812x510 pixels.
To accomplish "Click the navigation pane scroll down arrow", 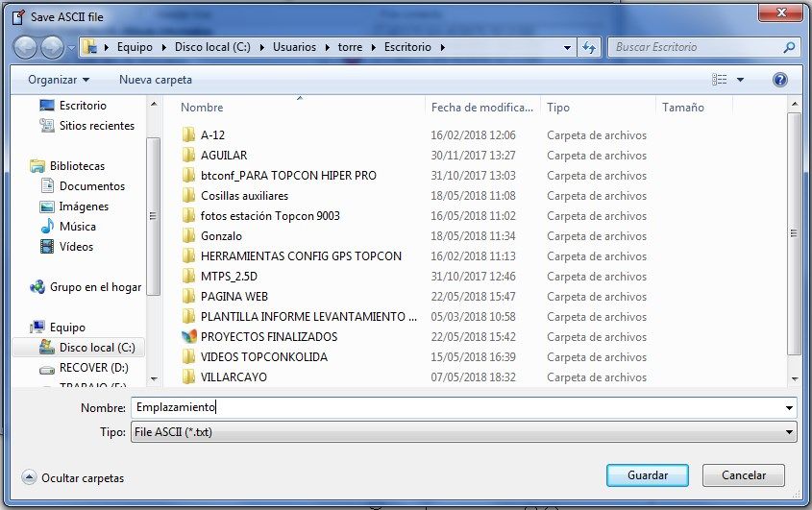I will [x=154, y=379].
